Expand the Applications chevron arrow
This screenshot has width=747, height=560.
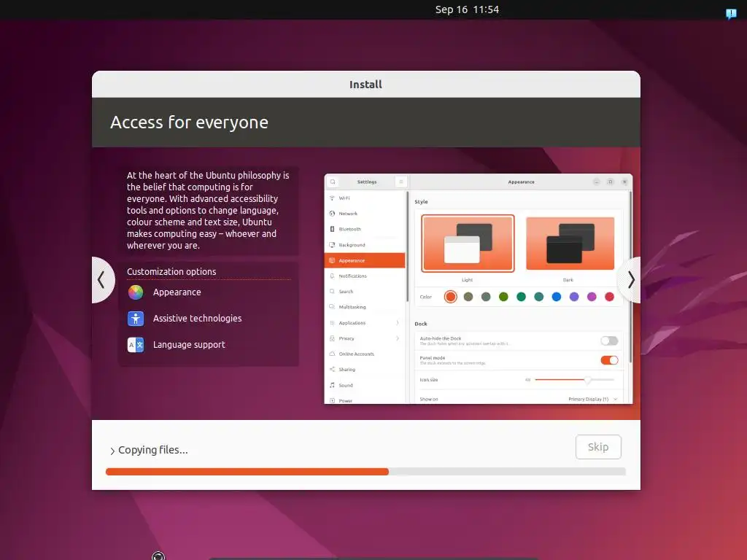(398, 323)
